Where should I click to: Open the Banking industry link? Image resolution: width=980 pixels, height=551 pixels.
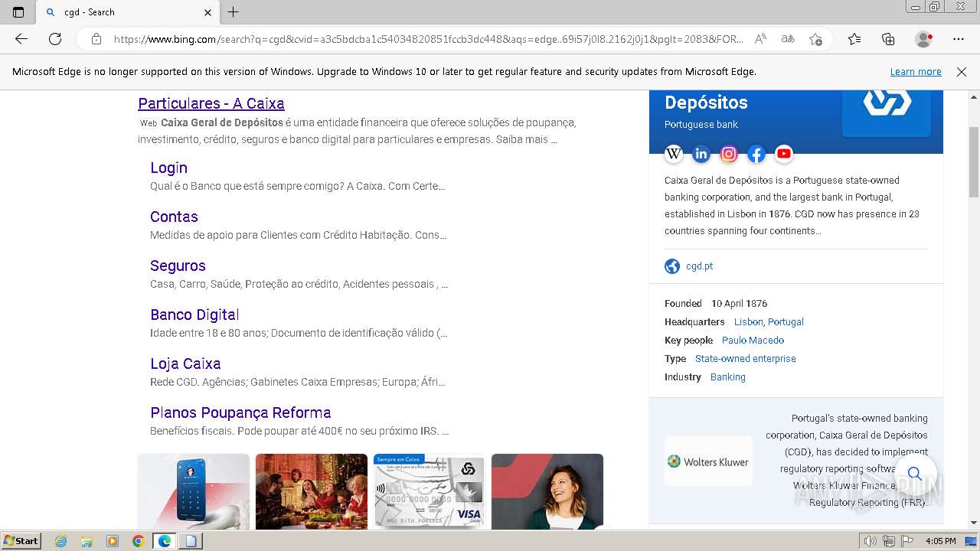[727, 377]
